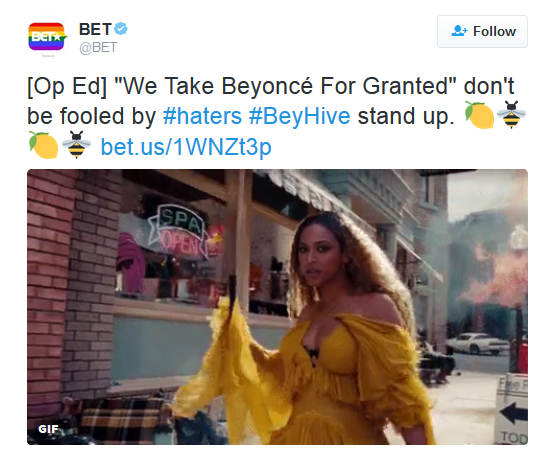Click the @BET handle
Screen dimensions: 550x452
pyautogui.click(x=98, y=47)
